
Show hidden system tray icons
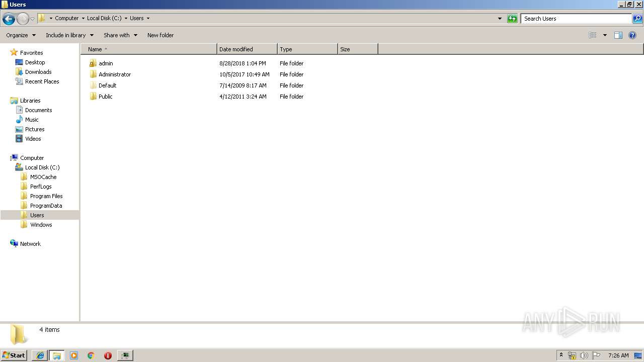561,355
